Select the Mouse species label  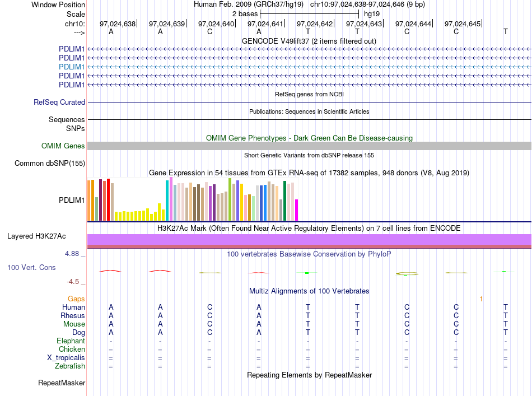(x=74, y=324)
